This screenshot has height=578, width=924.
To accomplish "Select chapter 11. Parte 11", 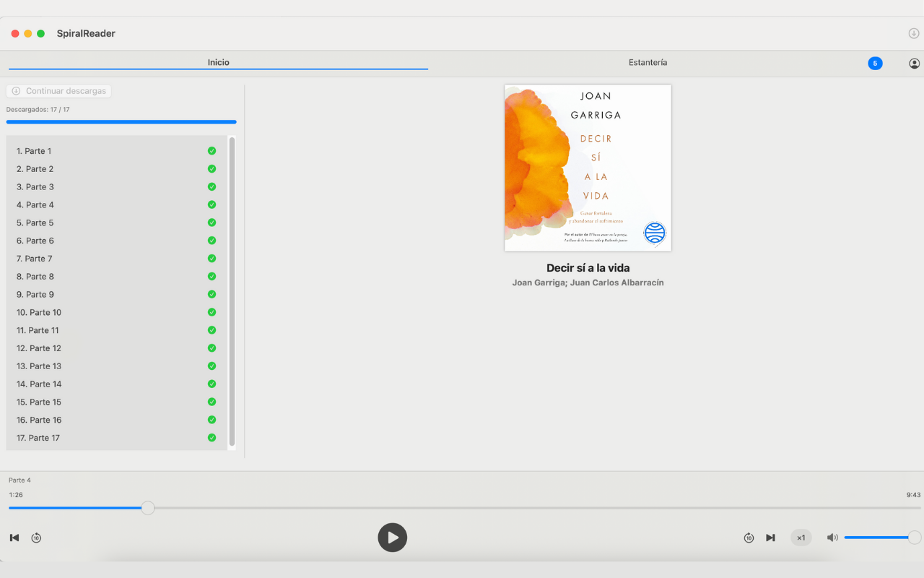I will (x=117, y=330).
